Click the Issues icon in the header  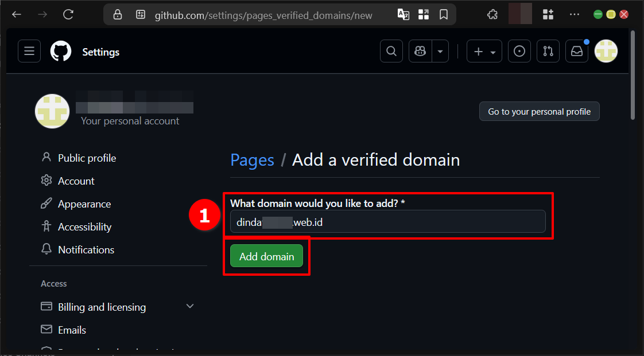(x=519, y=51)
